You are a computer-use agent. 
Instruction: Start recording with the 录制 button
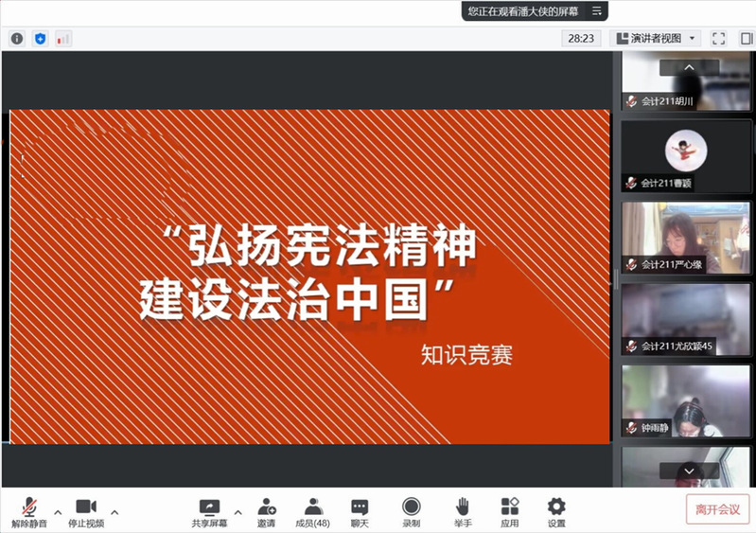(x=411, y=510)
